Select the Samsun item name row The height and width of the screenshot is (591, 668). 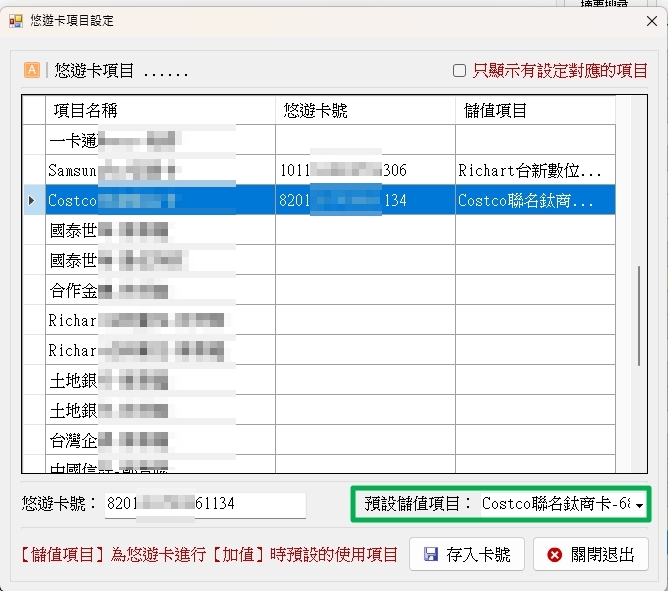click(x=160, y=170)
